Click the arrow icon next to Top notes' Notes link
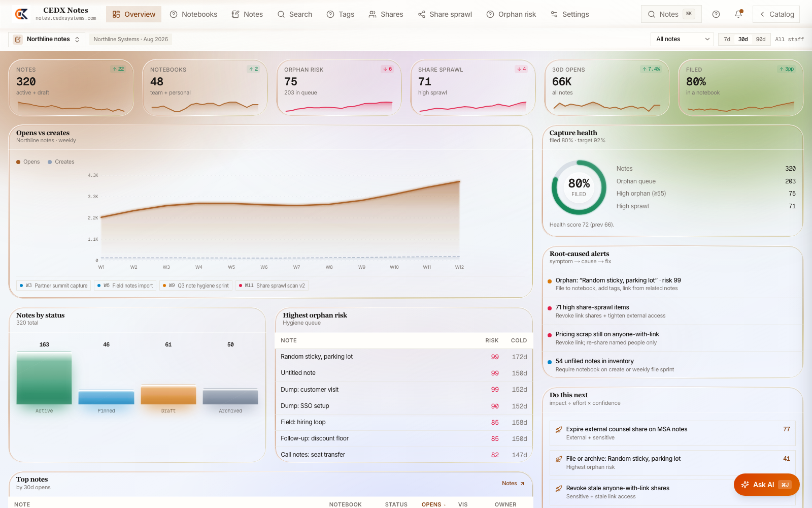Screen dimensions: 812x508 [522, 484]
